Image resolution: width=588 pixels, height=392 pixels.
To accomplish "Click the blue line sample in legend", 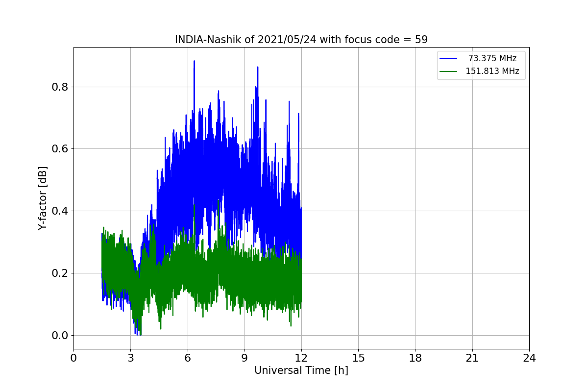I will coord(448,59).
